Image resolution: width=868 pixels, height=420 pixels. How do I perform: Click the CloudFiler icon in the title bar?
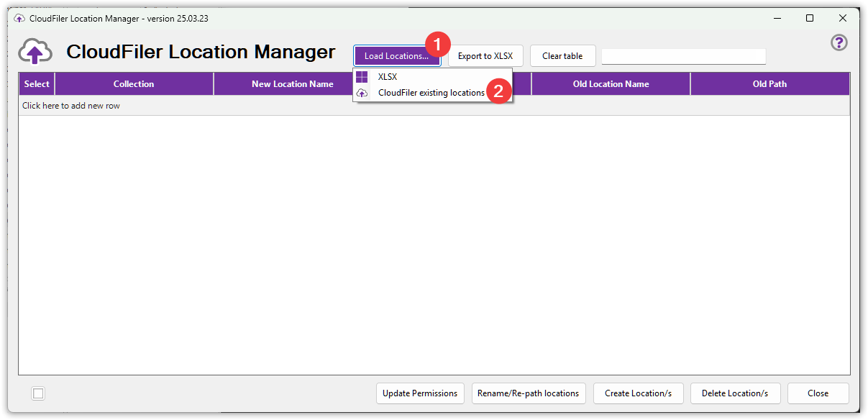pos(19,18)
